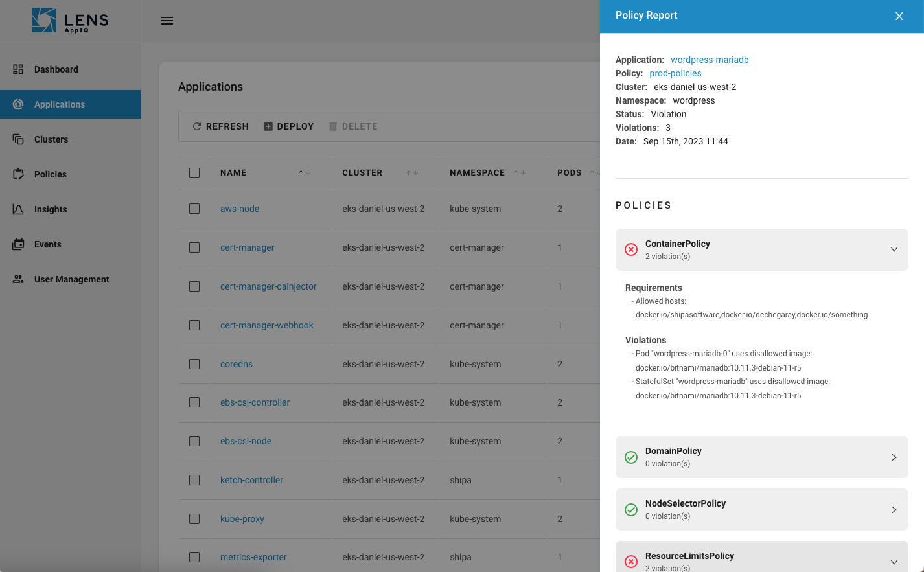The height and width of the screenshot is (572, 924).
Task: Toggle the hamburger menu icon
Action: click(x=167, y=21)
